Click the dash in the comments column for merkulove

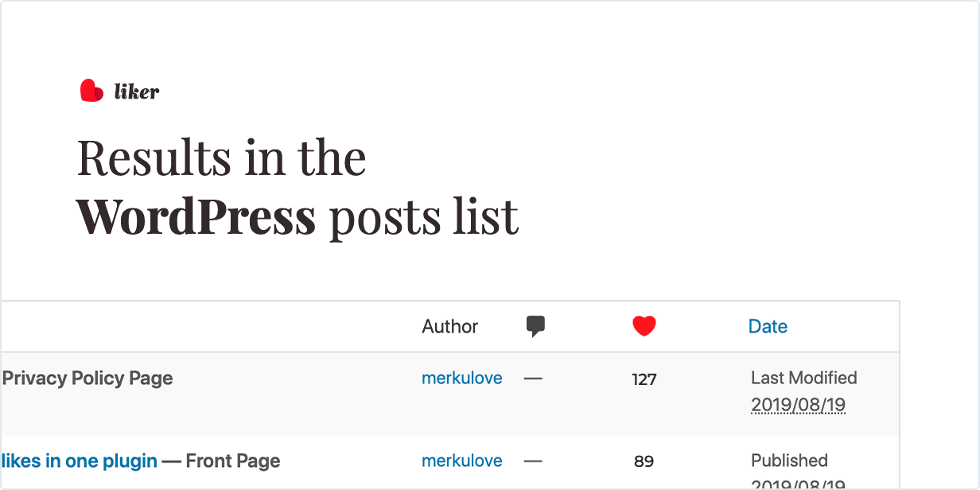(533, 379)
